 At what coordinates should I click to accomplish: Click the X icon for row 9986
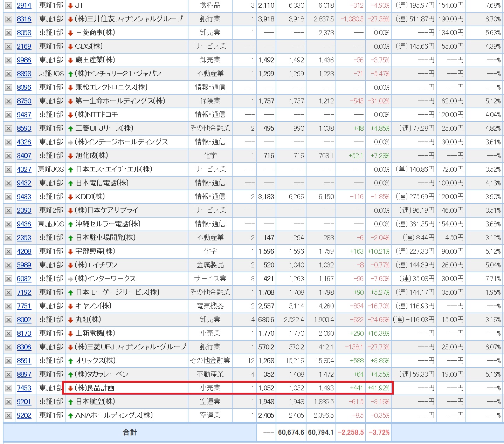(9, 60)
